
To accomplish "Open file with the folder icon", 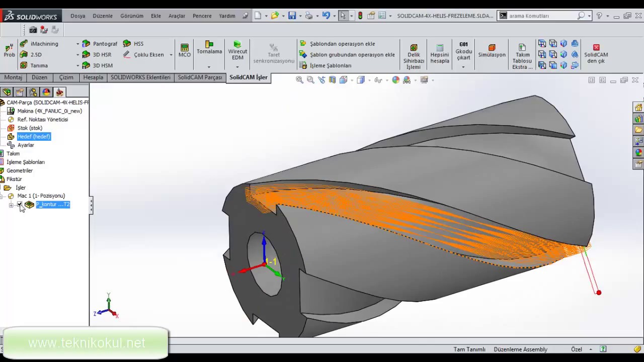I will (275, 16).
